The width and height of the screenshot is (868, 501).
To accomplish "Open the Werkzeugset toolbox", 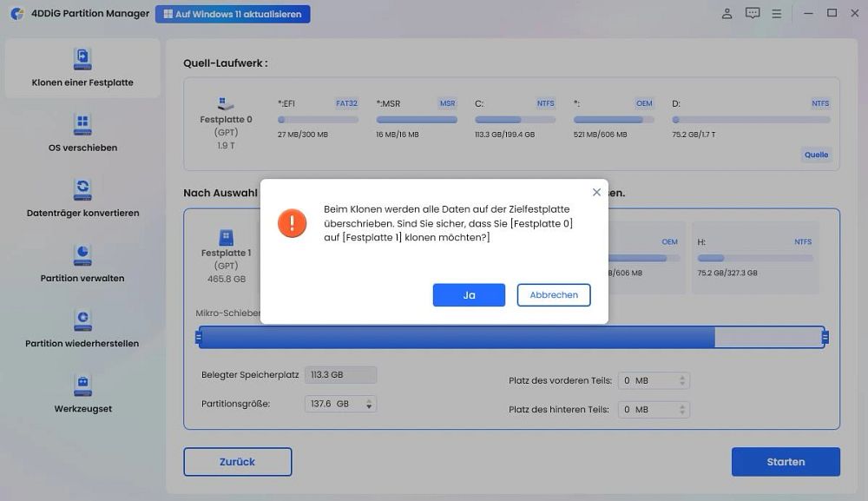I will pos(82,394).
